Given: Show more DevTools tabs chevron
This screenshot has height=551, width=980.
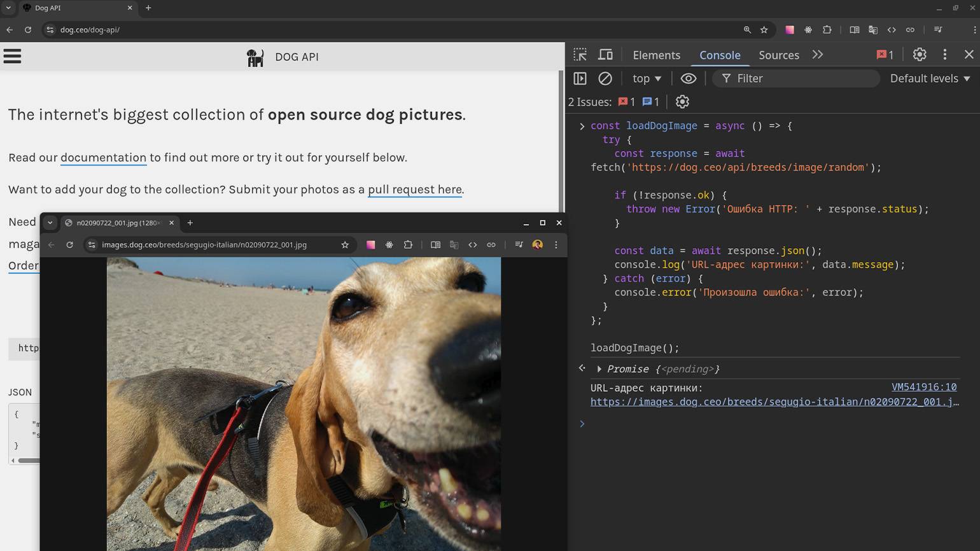Looking at the screenshot, I should (x=818, y=55).
